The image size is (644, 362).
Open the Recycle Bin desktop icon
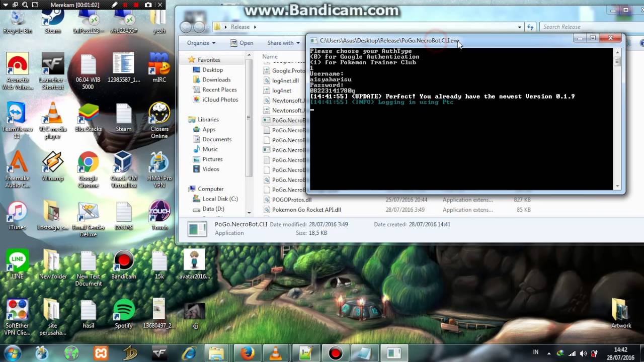[x=17, y=22]
